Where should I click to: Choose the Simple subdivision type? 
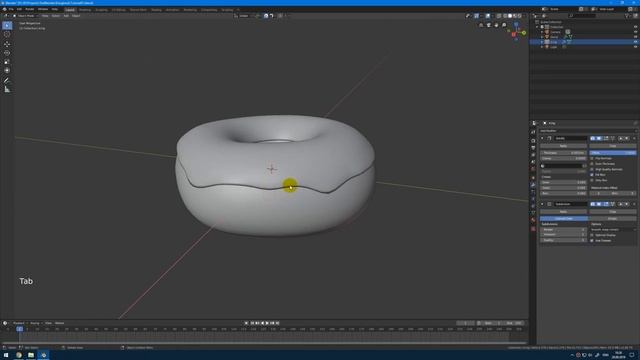click(x=612, y=219)
